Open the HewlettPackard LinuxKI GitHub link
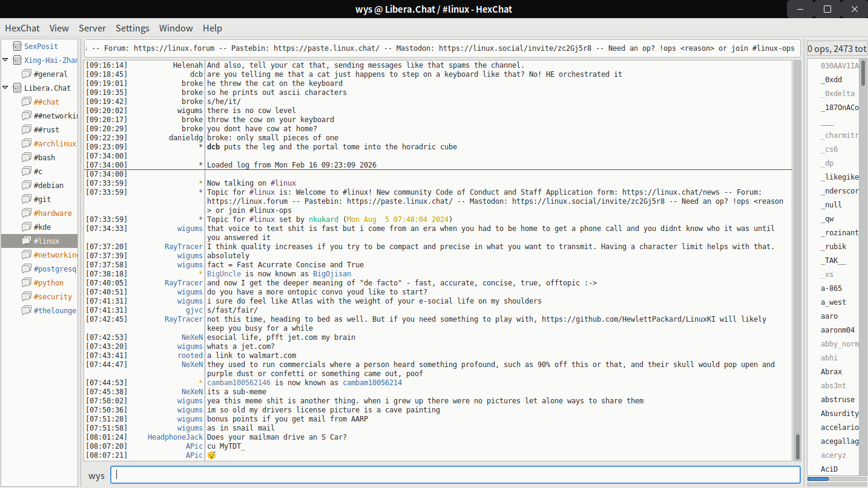The width and height of the screenshot is (868, 488). point(632,319)
